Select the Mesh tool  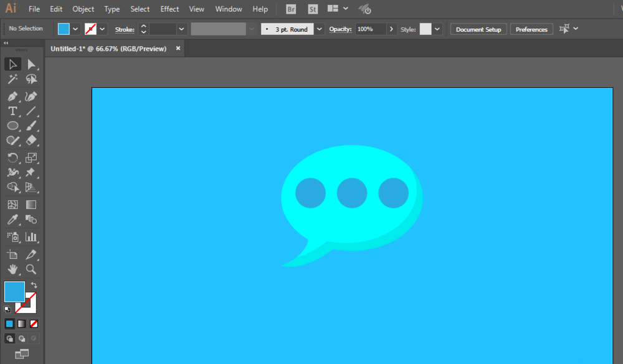[12, 205]
